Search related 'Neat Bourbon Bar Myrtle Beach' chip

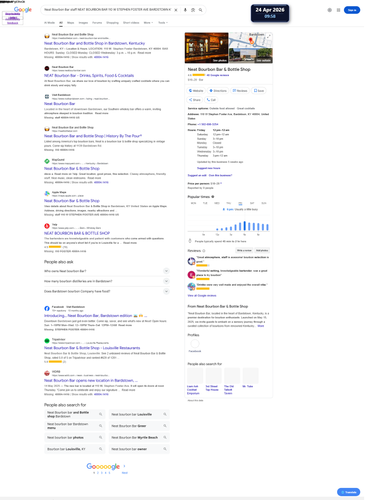pos(139,437)
